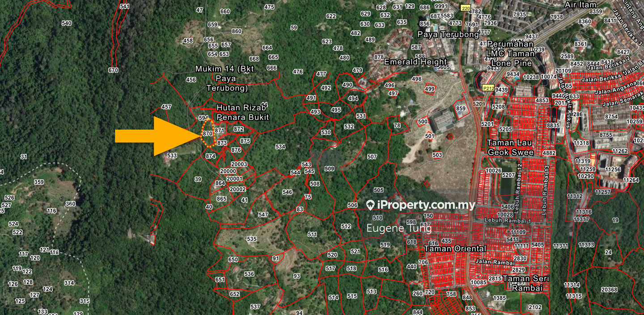Click the iProperty location pin icon
The image size is (644, 315).
click(x=370, y=205)
